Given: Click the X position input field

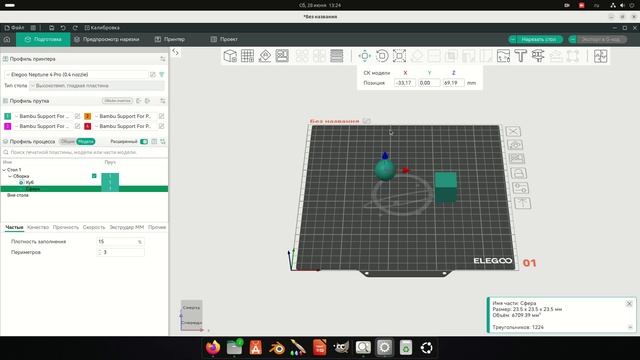Looking at the screenshot, I should (x=405, y=83).
